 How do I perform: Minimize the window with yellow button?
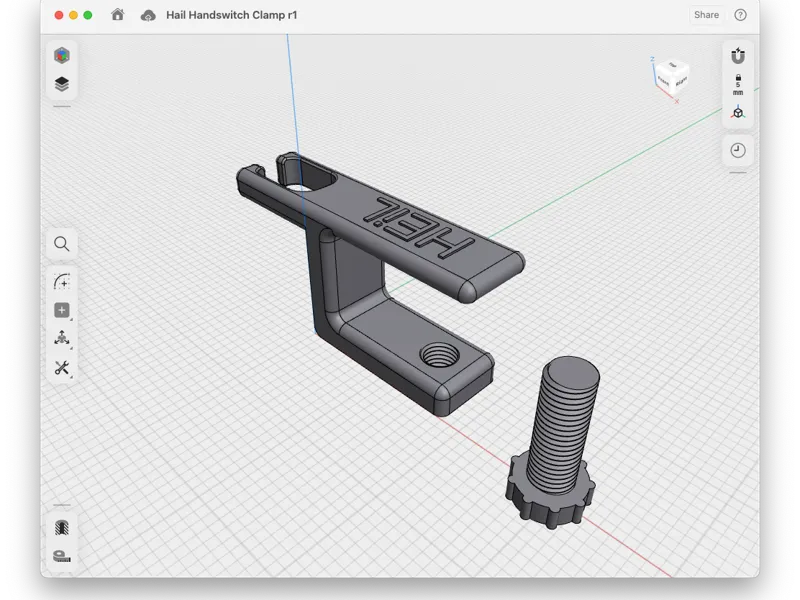(73, 15)
